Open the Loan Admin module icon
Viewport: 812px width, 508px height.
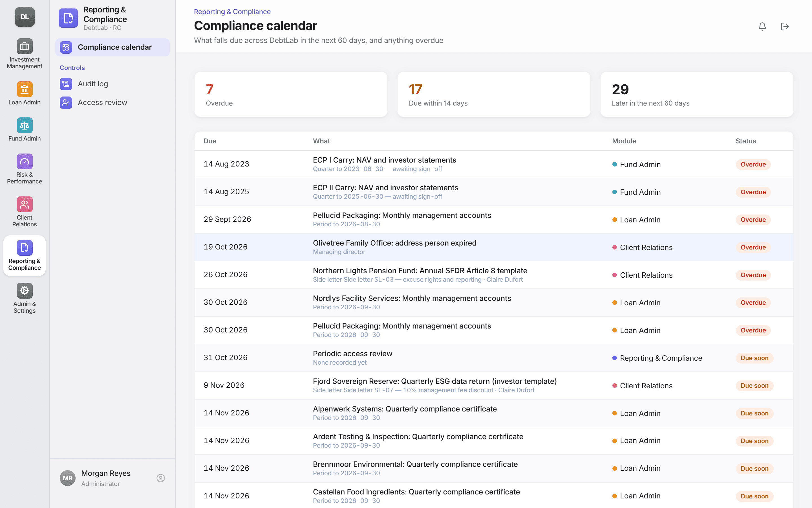[25, 89]
